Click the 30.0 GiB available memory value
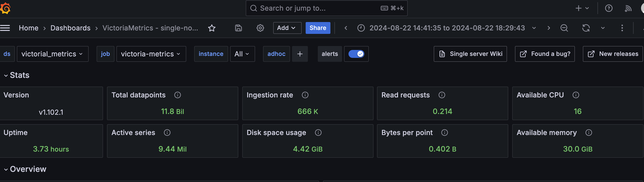The height and width of the screenshot is (182, 644). pyautogui.click(x=578, y=149)
